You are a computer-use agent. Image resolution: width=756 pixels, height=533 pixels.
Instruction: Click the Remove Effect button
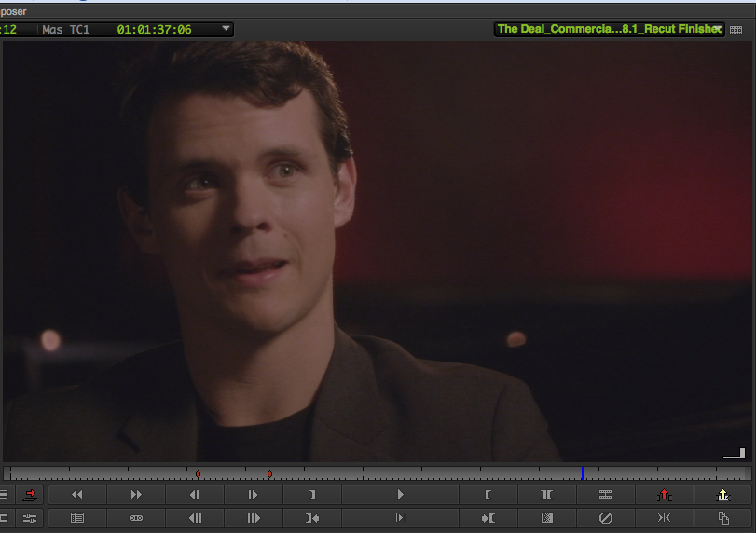(x=606, y=518)
